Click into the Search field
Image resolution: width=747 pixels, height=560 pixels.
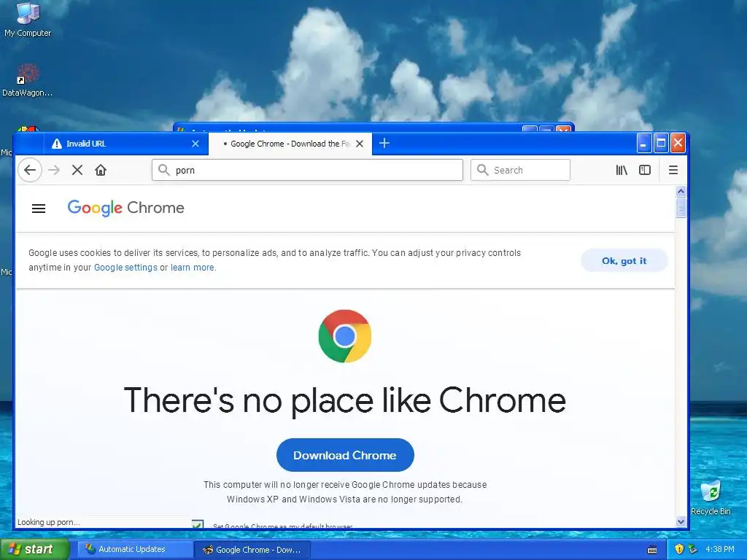(520, 170)
